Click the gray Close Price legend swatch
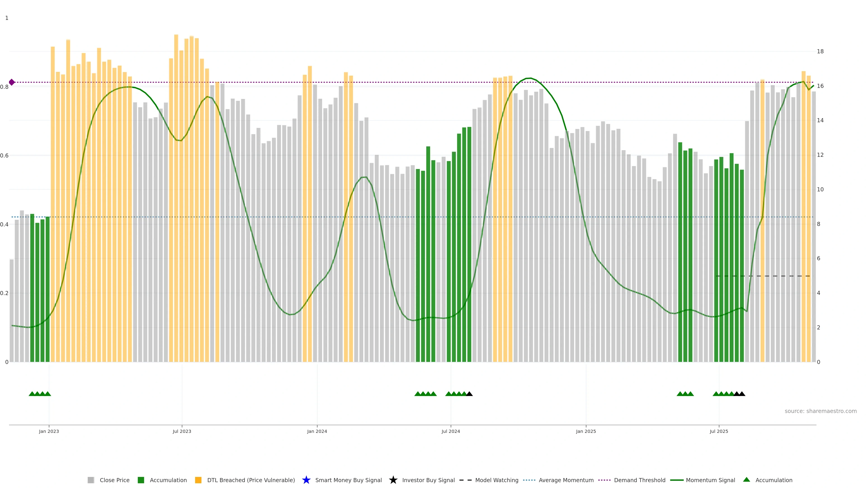 pyautogui.click(x=91, y=480)
